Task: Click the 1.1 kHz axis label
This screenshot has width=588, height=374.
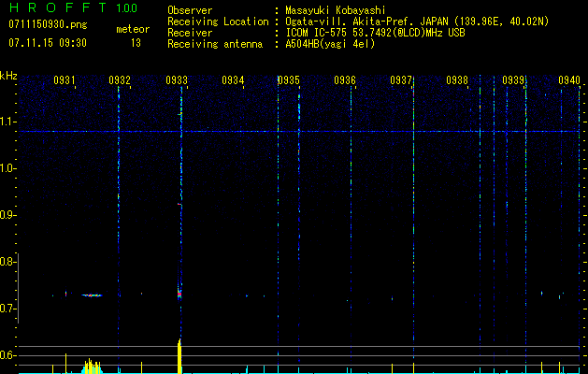Action: coord(7,122)
